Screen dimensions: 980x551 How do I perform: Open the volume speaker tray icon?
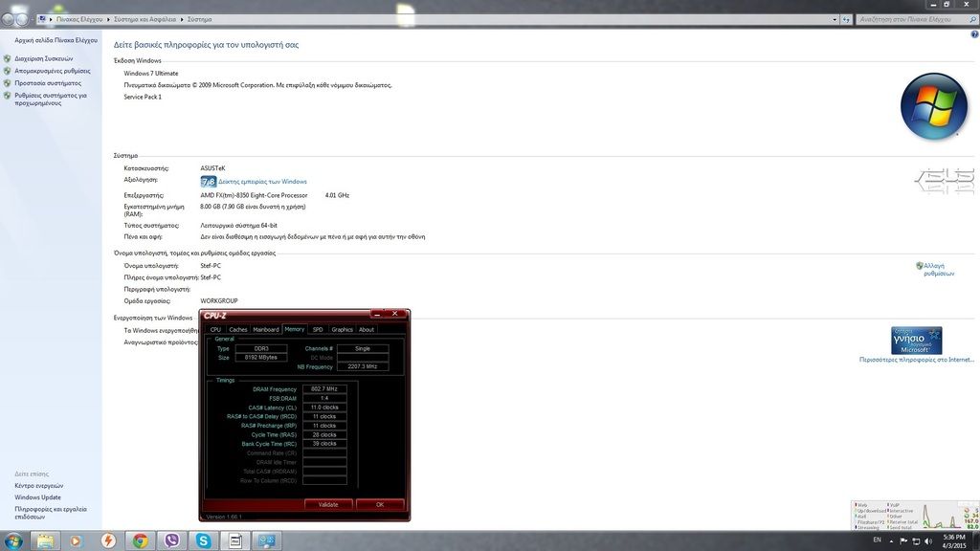coord(928,541)
